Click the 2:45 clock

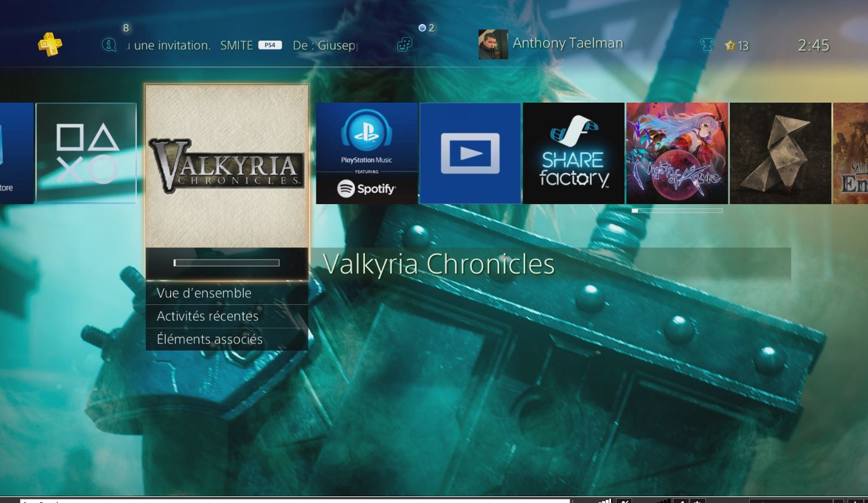tap(813, 45)
